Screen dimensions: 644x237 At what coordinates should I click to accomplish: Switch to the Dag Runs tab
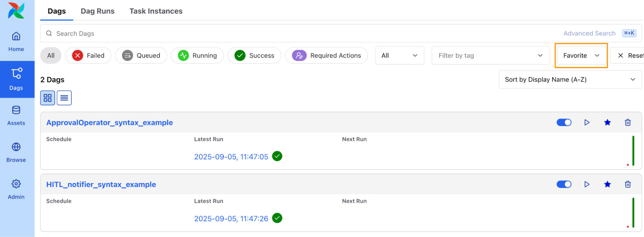pyautogui.click(x=97, y=11)
